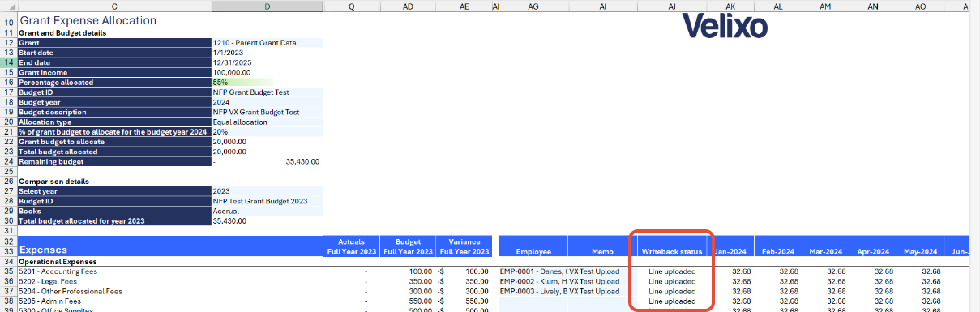Select the Grant Income 100,000.00 cell
The image size is (980, 312).
click(267, 73)
